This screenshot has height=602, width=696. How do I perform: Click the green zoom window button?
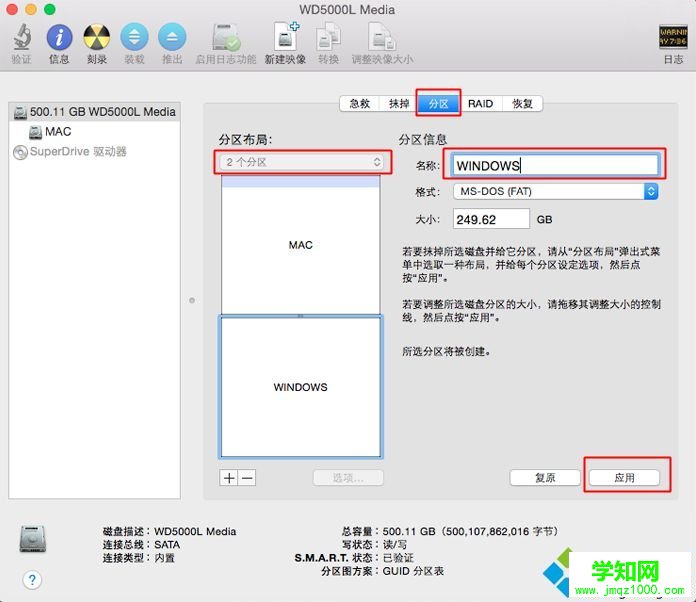(50, 9)
